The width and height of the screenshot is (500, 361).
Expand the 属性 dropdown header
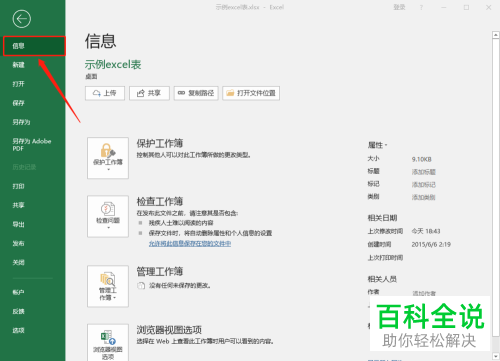(x=377, y=145)
